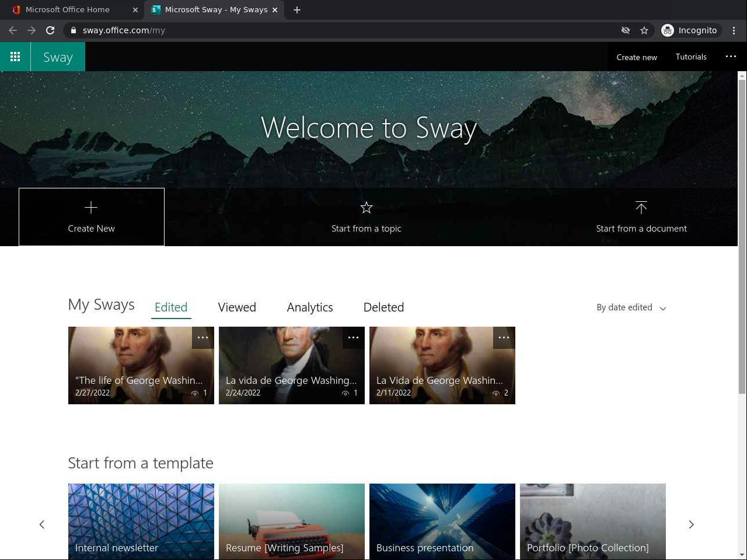Click the third-party cookies blocked eye icon

[x=626, y=30]
